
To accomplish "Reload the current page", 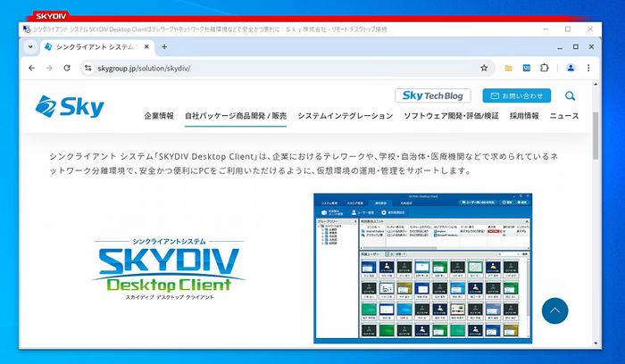I will pos(67,68).
